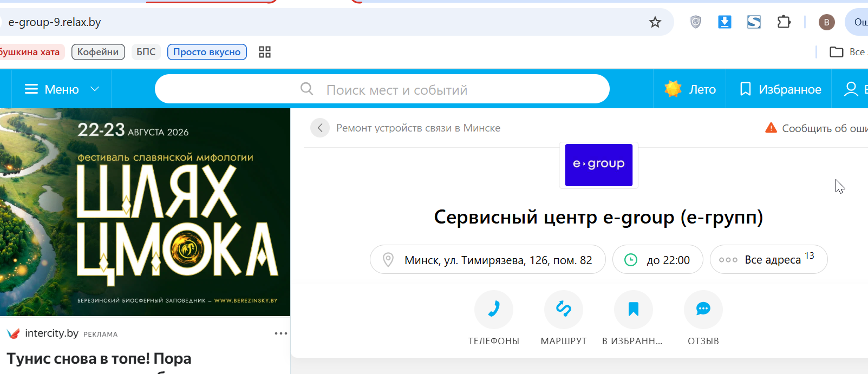The image size is (868, 374).
Task: Go back with the round arrow button
Action: (x=320, y=128)
